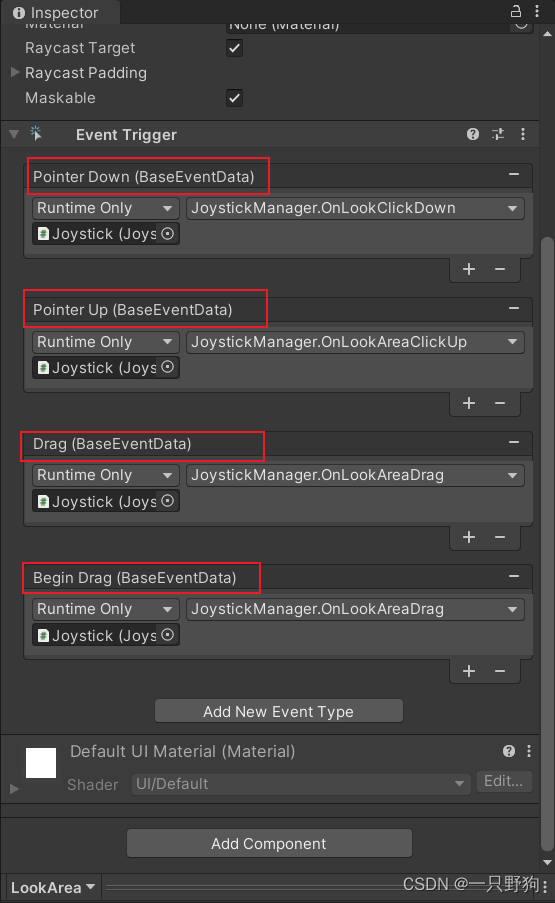Click the Inspector lock icon
Screen dimensions: 555x903
pyautogui.click(x=516, y=11)
